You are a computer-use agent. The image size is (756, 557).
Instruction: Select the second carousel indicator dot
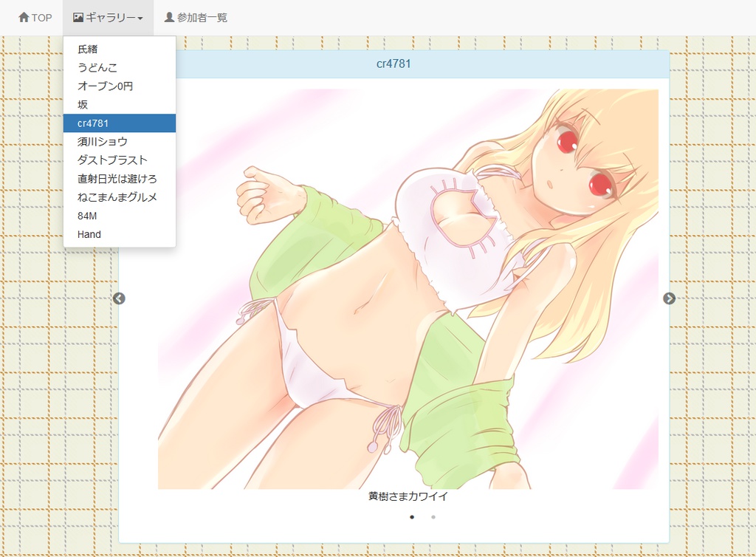(433, 518)
